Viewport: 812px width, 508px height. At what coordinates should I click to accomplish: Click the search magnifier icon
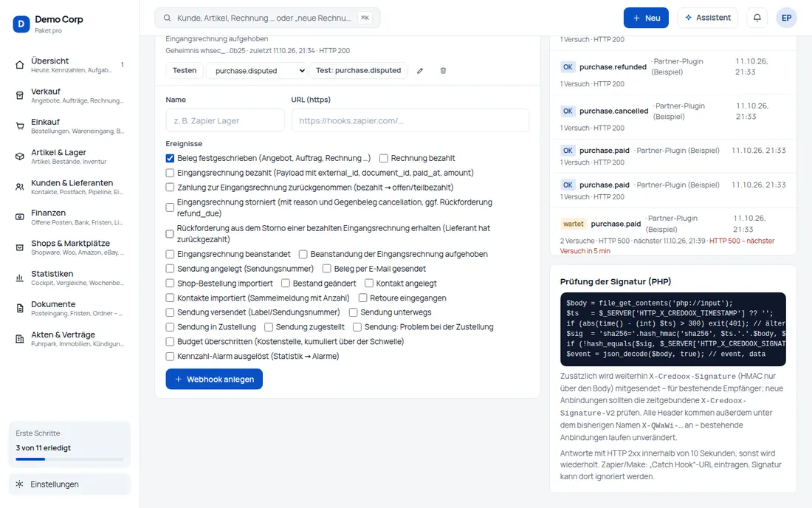click(x=168, y=18)
